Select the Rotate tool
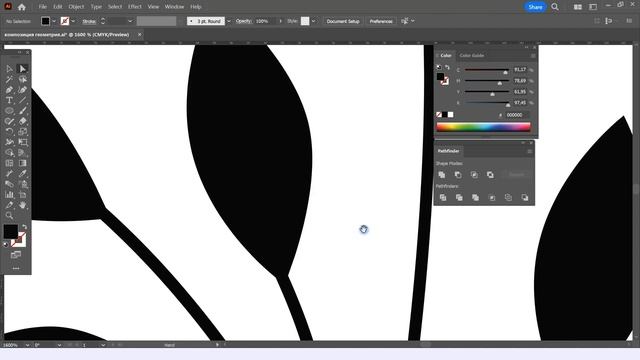 pos(9,131)
